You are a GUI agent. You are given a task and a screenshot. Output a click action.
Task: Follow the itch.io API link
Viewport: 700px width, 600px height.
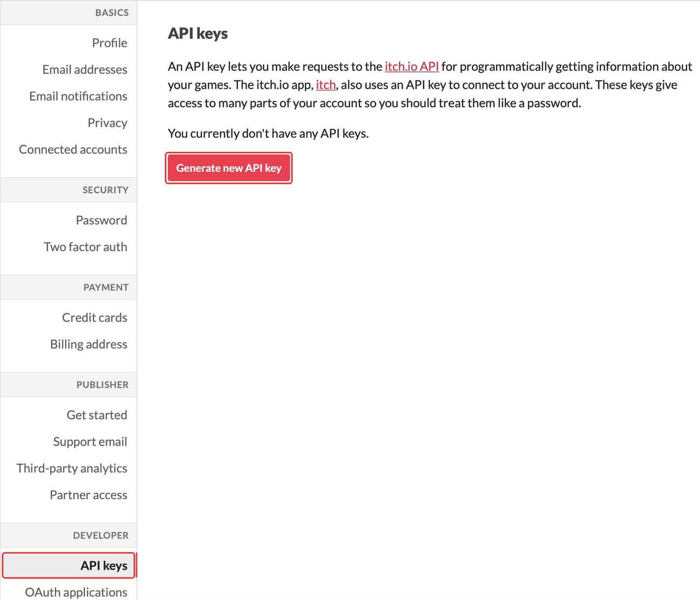pos(411,67)
